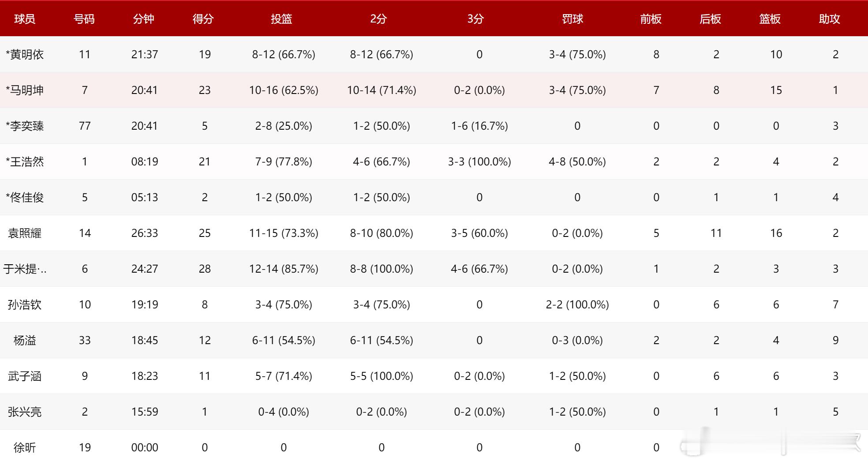Click the 球员 column header
This screenshot has height=465, width=868.
point(25,19)
